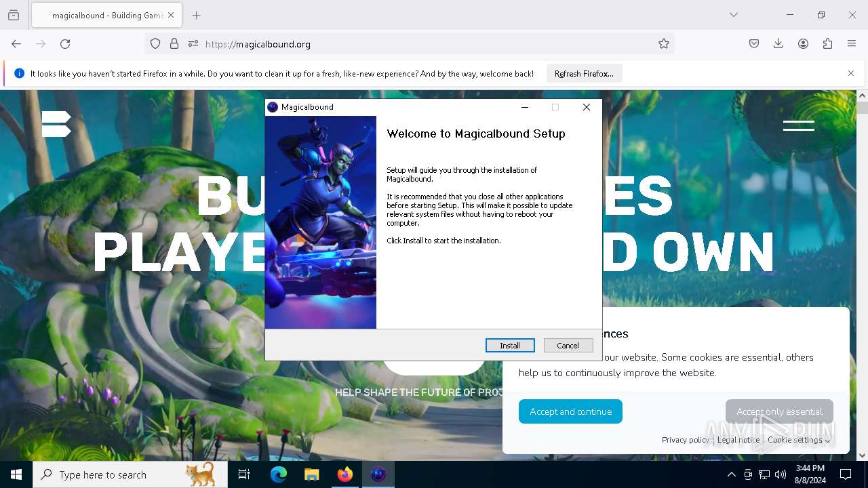
Task: Open the taskbar clock and calendar
Action: 810,474
